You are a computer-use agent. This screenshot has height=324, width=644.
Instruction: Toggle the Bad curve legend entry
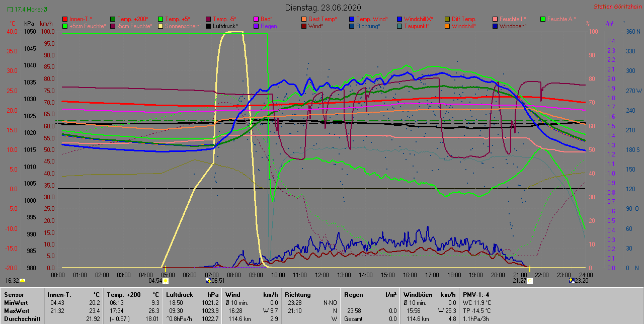tap(264, 19)
